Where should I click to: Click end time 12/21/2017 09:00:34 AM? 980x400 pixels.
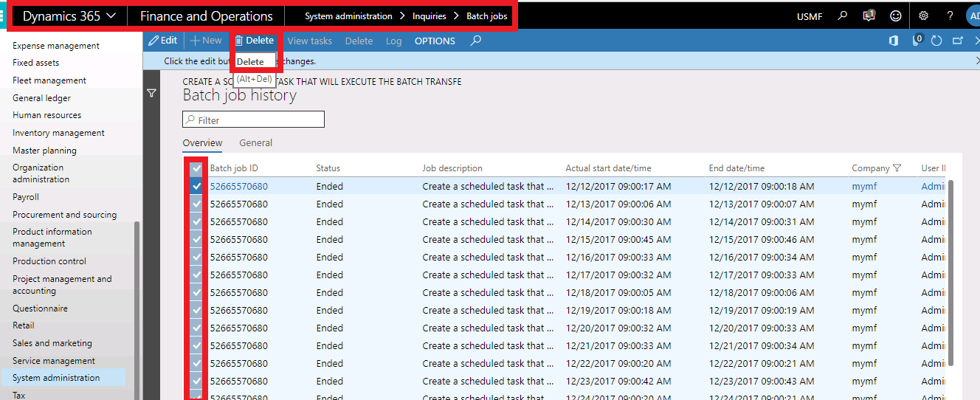(x=761, y=345)
